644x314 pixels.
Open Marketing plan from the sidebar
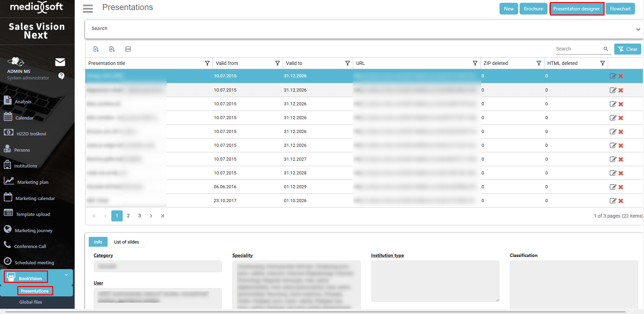[32, 182]
